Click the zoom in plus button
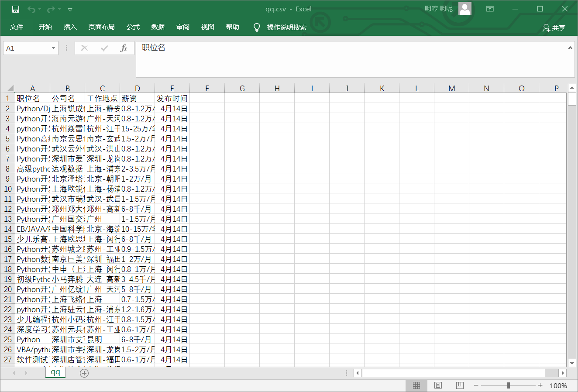This screenshot has height=392, width=578. (540, 385)
